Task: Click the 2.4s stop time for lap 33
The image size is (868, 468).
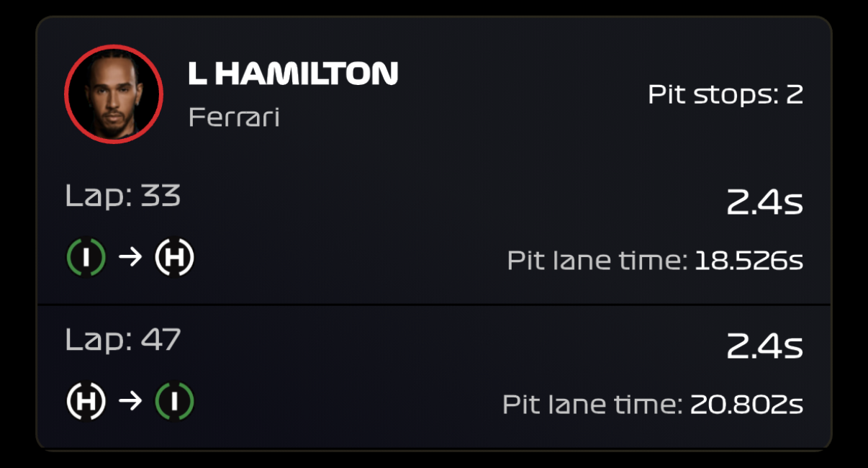Action: coord(764,204)
